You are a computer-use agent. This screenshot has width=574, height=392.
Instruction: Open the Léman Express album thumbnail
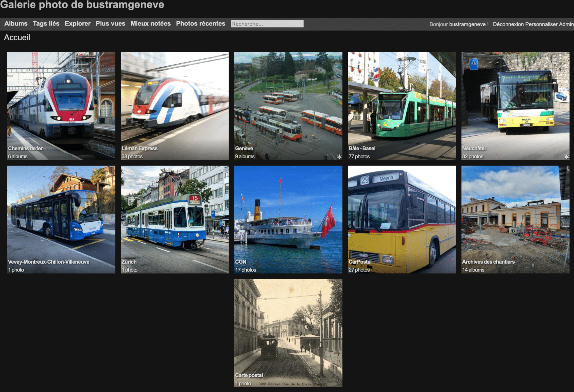175,106
